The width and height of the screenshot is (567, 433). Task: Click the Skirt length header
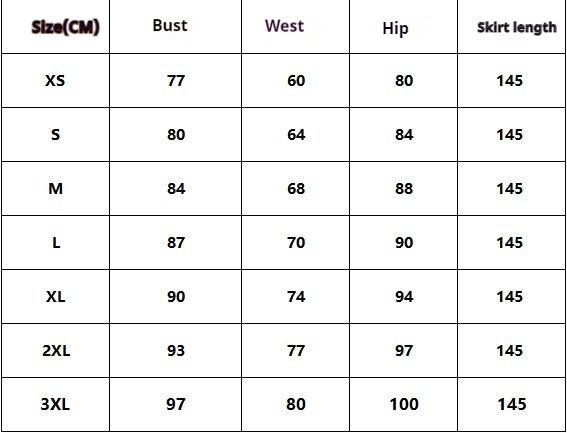[x=517, y=27]
